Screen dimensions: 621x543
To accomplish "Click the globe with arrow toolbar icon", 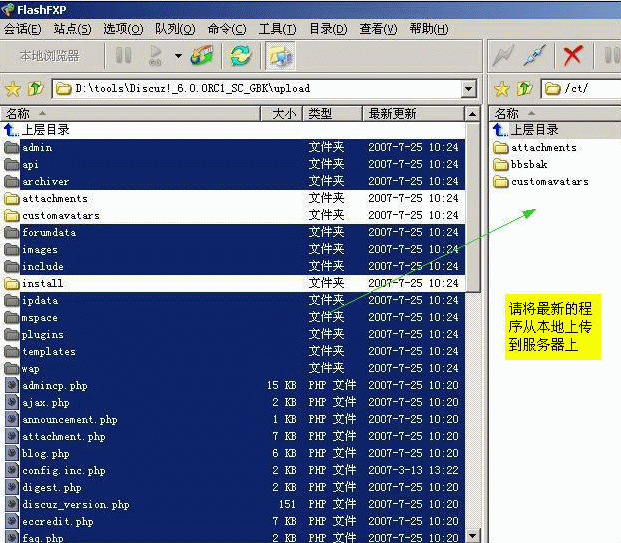I will 202,55.
